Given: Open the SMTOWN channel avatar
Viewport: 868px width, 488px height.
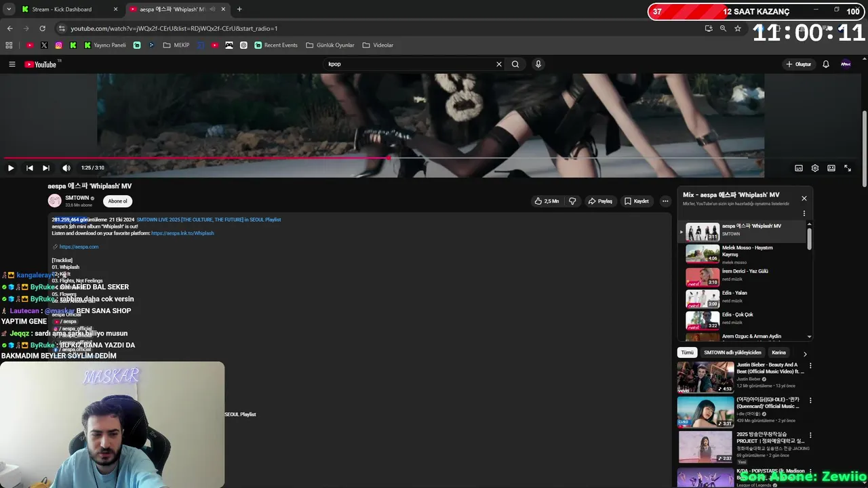Looking at the screenshot, I should tap(54, 201).
